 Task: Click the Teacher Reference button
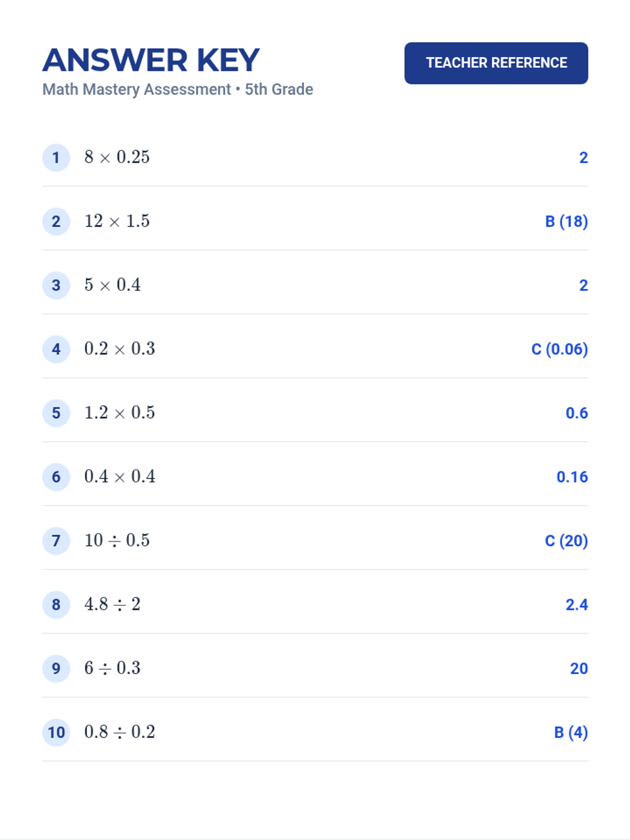pos(496,63)
